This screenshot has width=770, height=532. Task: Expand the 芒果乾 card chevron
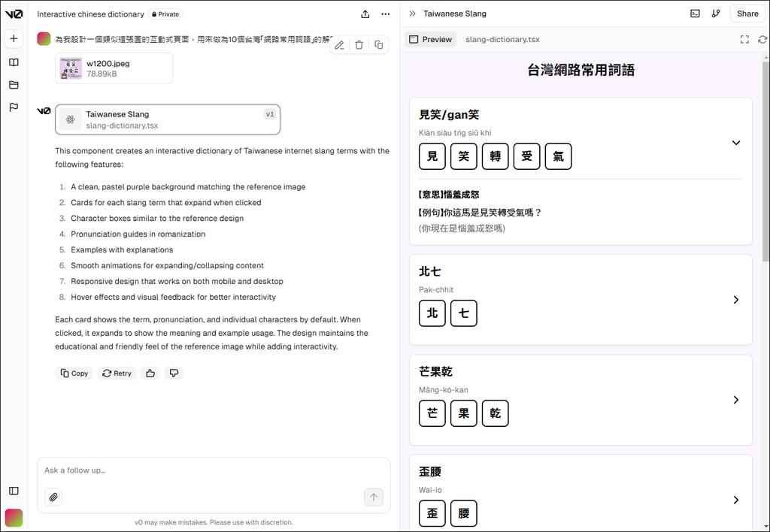(735, 400)
